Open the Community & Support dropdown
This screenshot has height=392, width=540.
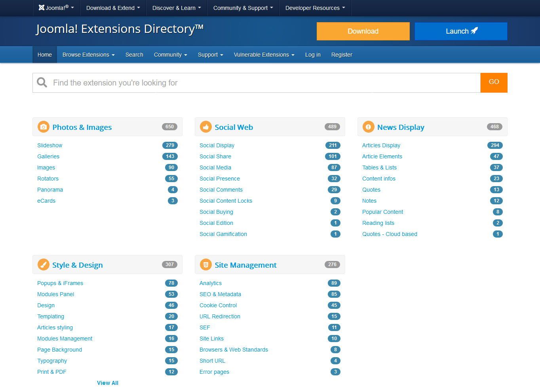click(x=243, y=8)
